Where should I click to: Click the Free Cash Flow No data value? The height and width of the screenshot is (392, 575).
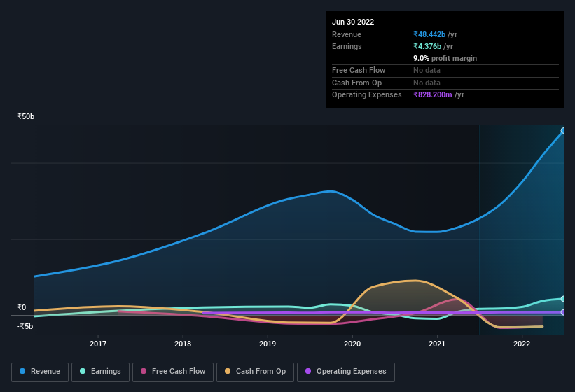click(x=427, y=70)
